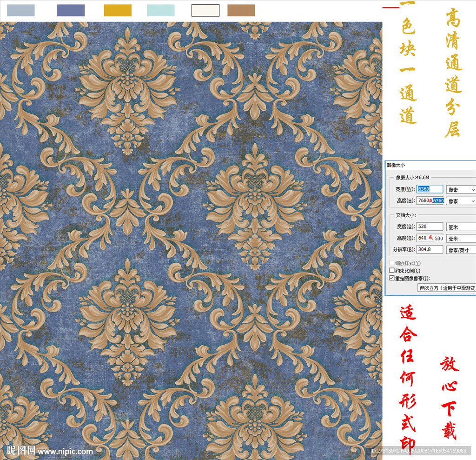476x460 pixels.
Task: Toggle the 缩放样式 checkbox
Action: click(x=391, y=263)
